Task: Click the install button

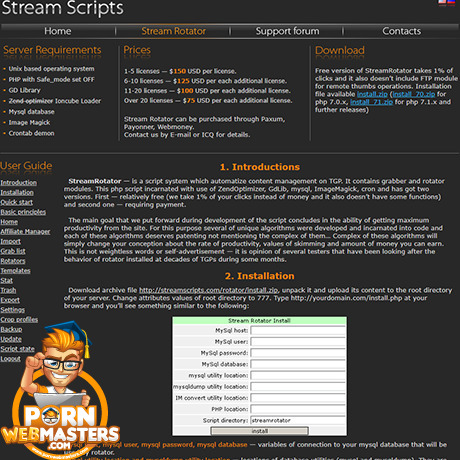Action: click(x=259, y=431)
